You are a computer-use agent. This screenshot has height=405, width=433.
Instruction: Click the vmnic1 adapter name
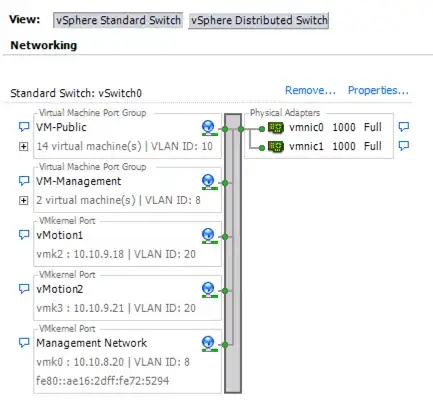point(306,146)
